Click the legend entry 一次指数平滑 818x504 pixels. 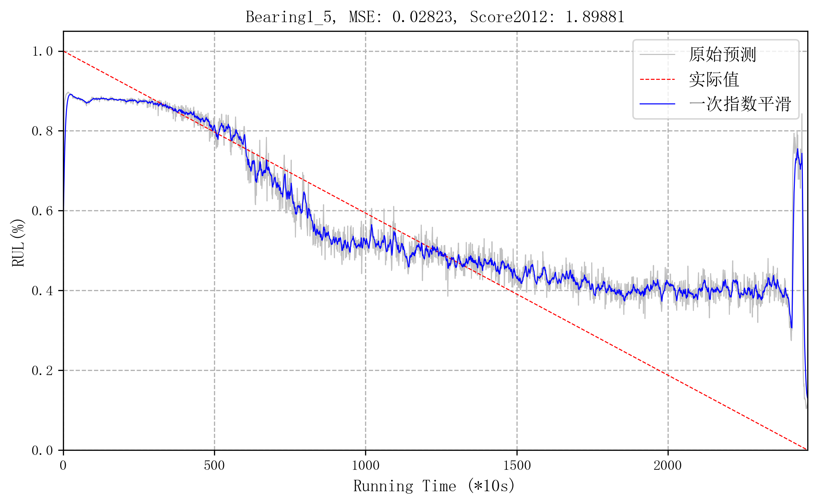pyautogui.click(x=740, y=104)
